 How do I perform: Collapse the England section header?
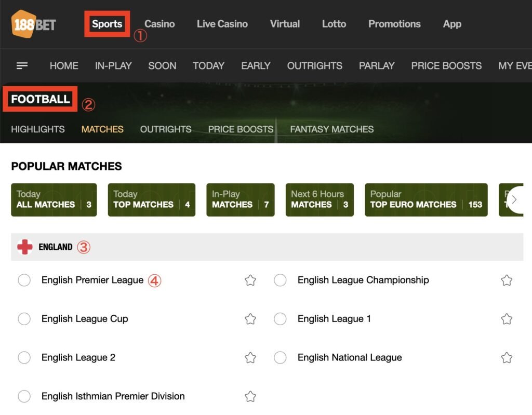tap(266, 247)
